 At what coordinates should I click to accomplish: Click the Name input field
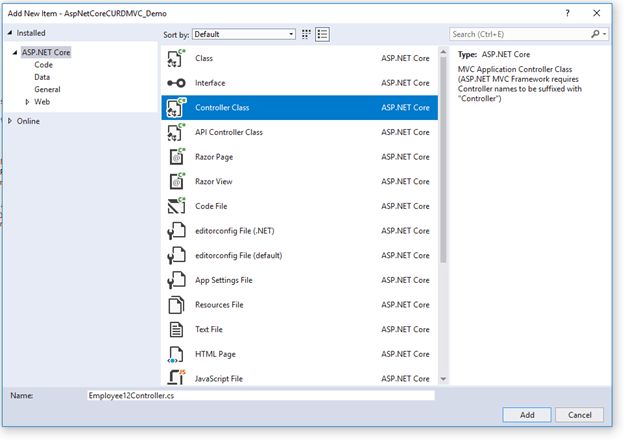pyautogui.click(x=261, y=395)
